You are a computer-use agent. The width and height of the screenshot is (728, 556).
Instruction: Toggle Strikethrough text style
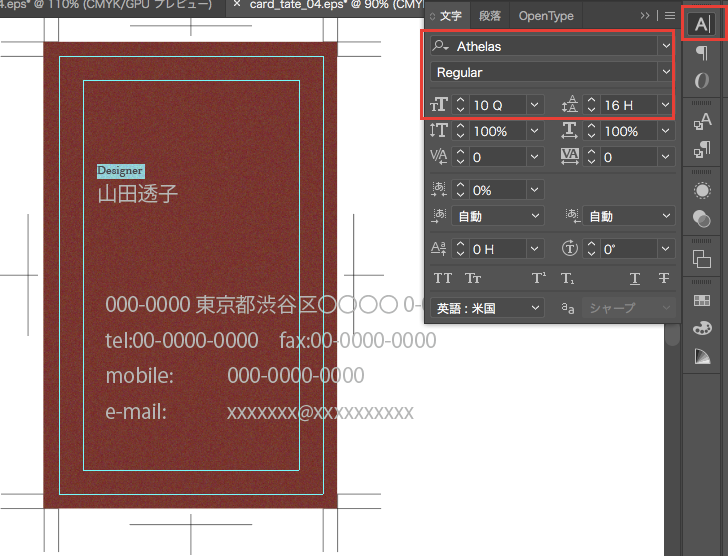663,279
